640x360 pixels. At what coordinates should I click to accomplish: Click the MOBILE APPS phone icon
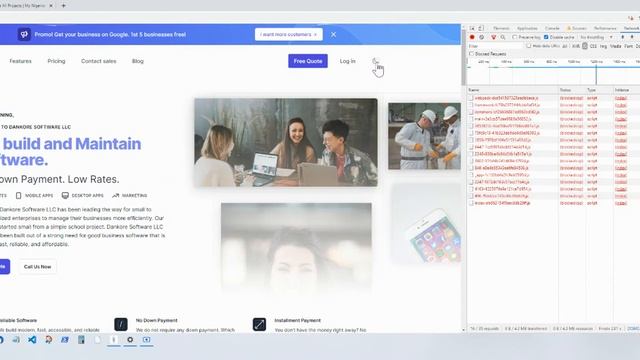(18, 196)
